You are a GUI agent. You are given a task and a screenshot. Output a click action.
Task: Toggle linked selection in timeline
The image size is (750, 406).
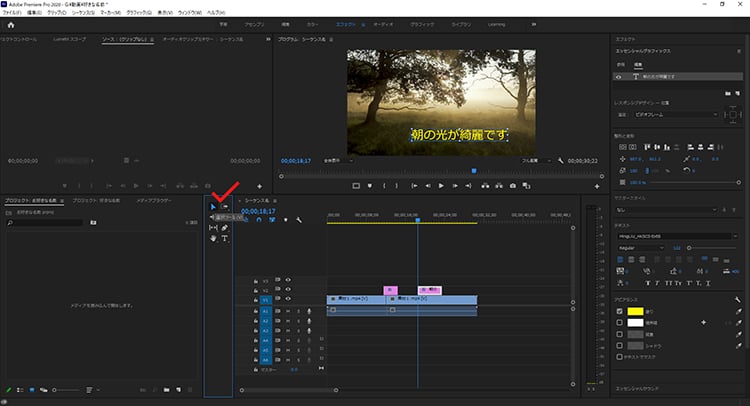click(x=272, y=220)
